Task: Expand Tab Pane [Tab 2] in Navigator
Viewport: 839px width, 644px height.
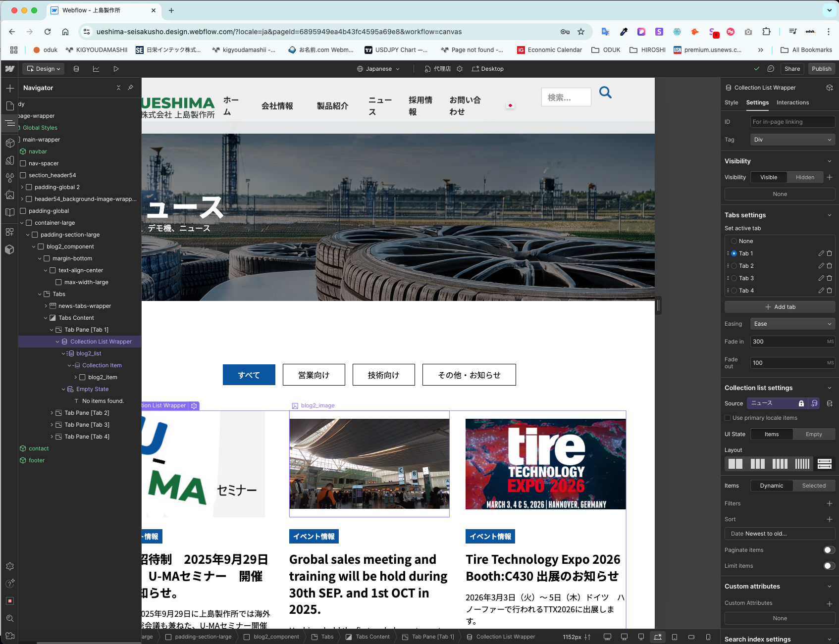Action: tap(52, 413)
